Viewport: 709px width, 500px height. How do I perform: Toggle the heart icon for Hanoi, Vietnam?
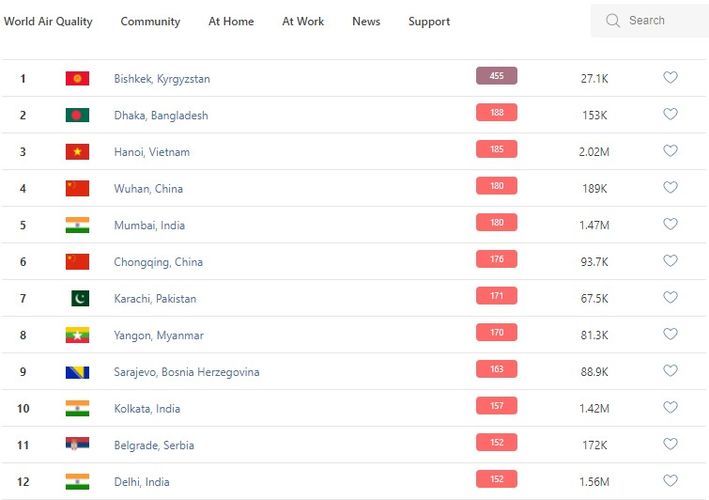coord(670,151)
